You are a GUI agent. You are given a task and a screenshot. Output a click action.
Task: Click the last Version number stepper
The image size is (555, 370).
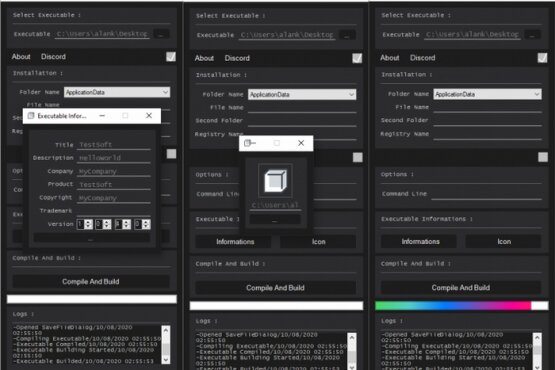point(142,224)
